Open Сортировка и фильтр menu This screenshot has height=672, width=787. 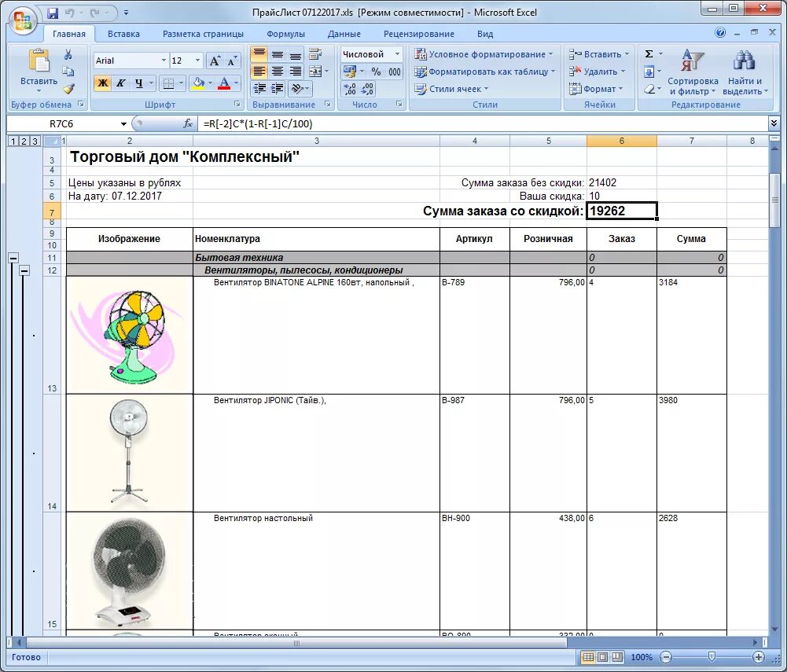[693, 72]
